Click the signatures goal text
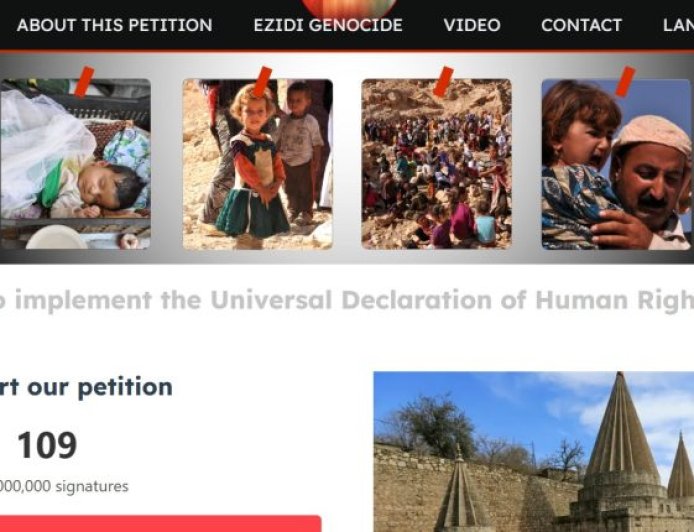The width and height of the screenshot is (694, 532). [64, 486]
